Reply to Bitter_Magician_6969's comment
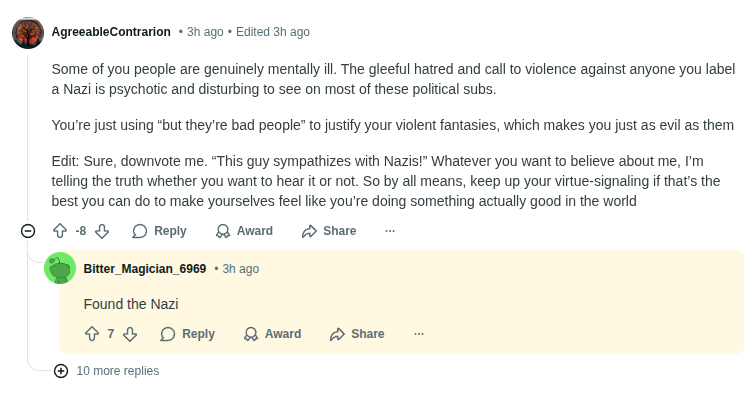 [188, 334]
